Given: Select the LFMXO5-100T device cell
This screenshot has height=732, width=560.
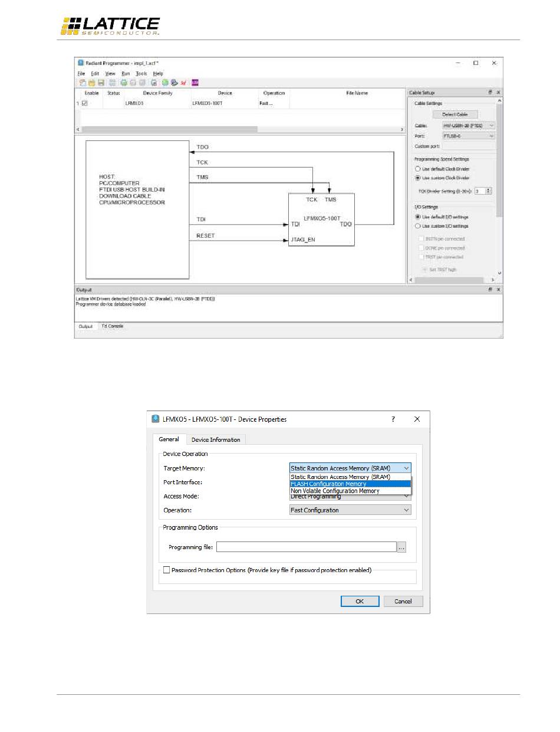Looking at the screenshot, I should [x=224, y=103].
